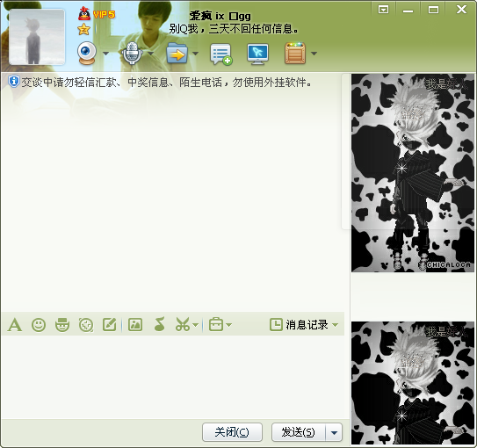Share music with the note icon
The height and width of the screenshot is (448, 477).
click(x=160, y=324)
